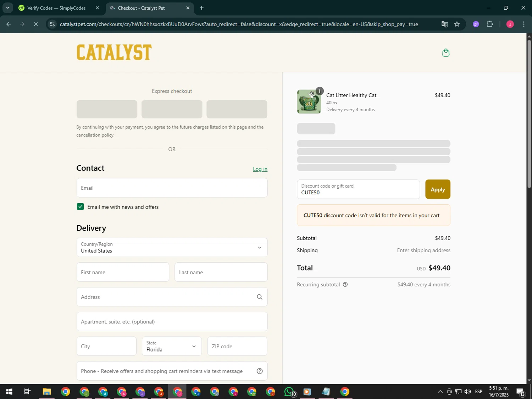532x399 pixels.
Task: Click the Cat Litter Healthy Cat product name
Action: [x=351, y=95]
